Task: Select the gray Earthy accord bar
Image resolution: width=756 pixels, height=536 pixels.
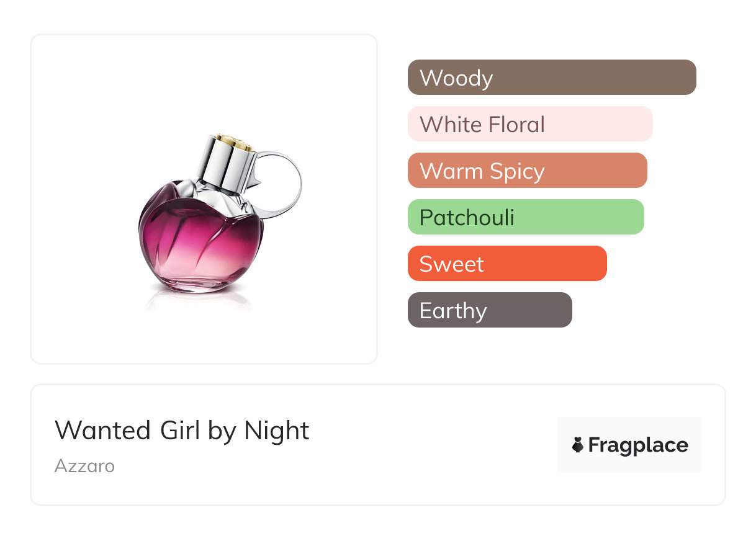Action: tap(490, 310)
